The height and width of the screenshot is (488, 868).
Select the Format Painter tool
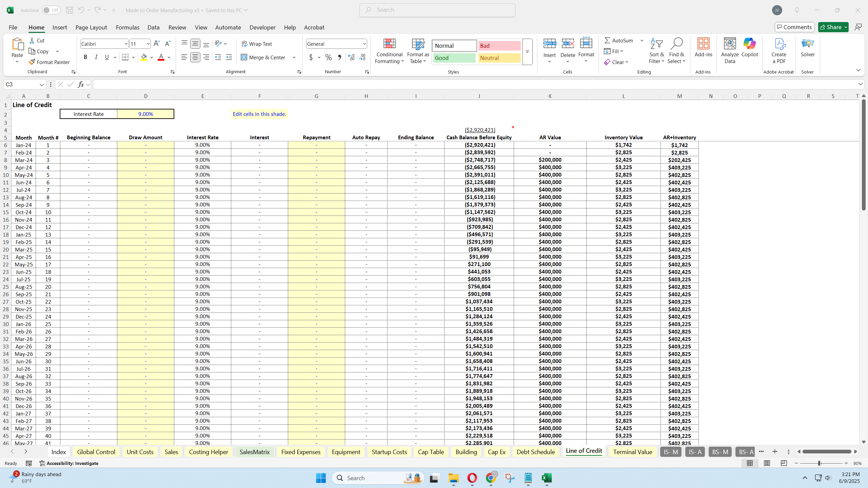point(49,62)
